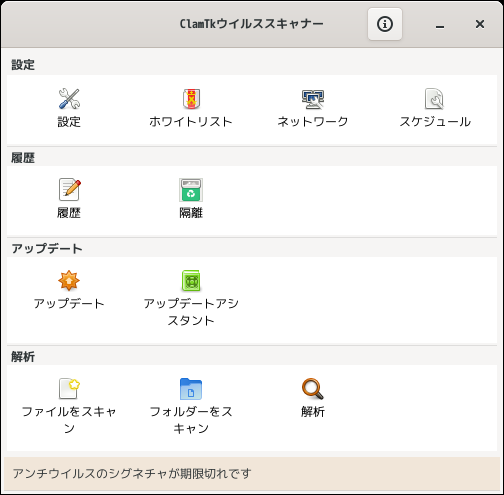Click the アップデート section heading text
504x495 pixels.
point(47,249)
